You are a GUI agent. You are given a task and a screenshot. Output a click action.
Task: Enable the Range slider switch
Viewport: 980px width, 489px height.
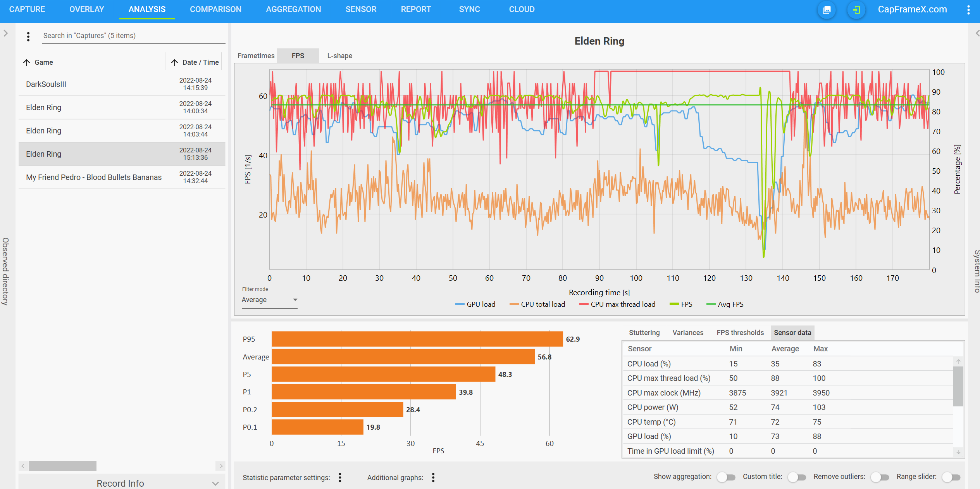(951, 477)
